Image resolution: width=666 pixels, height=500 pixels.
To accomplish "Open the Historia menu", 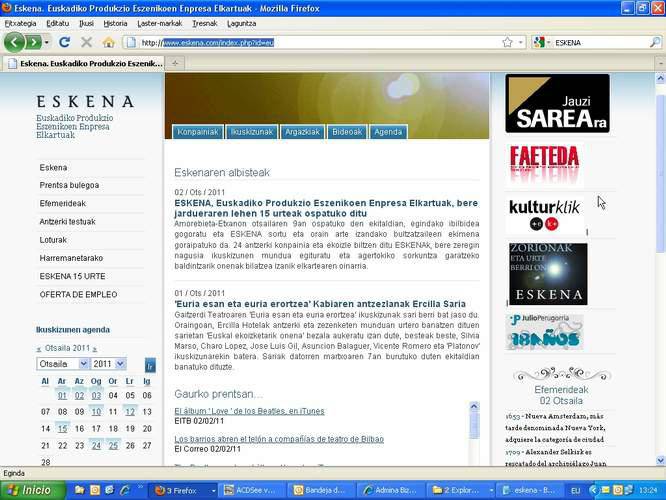I will [115, 23].
